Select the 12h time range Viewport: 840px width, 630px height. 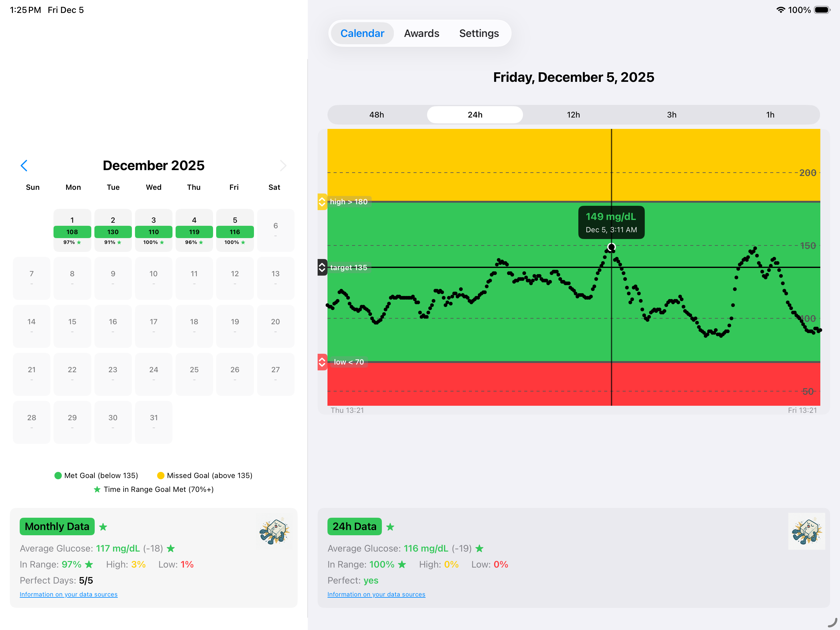pos(573,114)
